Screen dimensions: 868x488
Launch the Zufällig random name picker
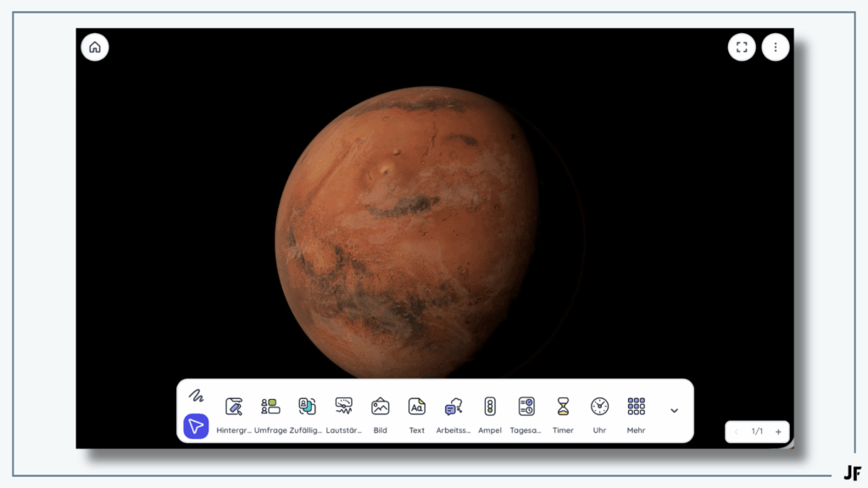(307, 412)
